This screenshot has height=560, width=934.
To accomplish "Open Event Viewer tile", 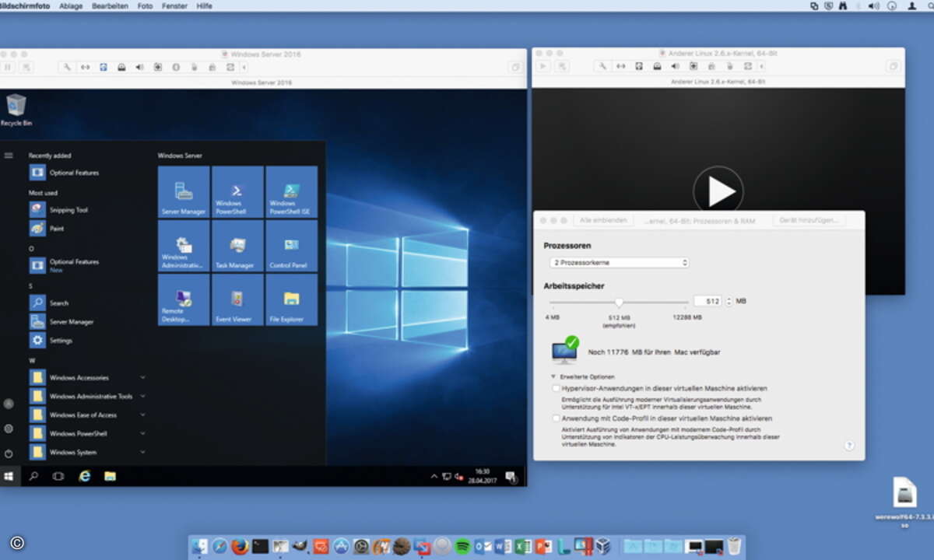I will [x=237, y=299].
